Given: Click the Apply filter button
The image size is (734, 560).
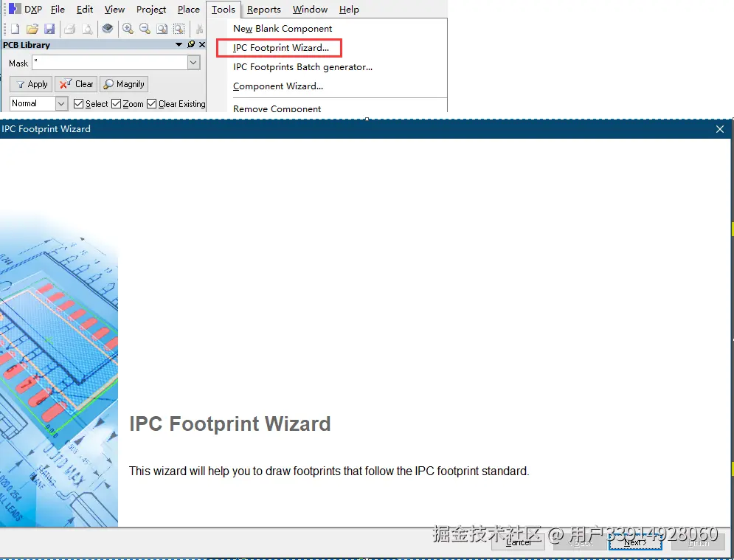Looking at the screenshot, I should tap(31, 84).
